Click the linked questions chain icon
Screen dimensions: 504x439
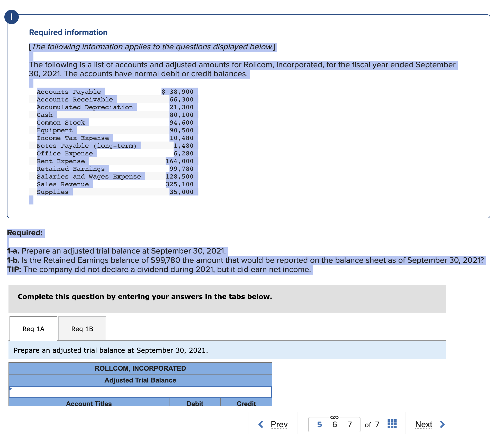pyautogui.click(x=334, y=417)
